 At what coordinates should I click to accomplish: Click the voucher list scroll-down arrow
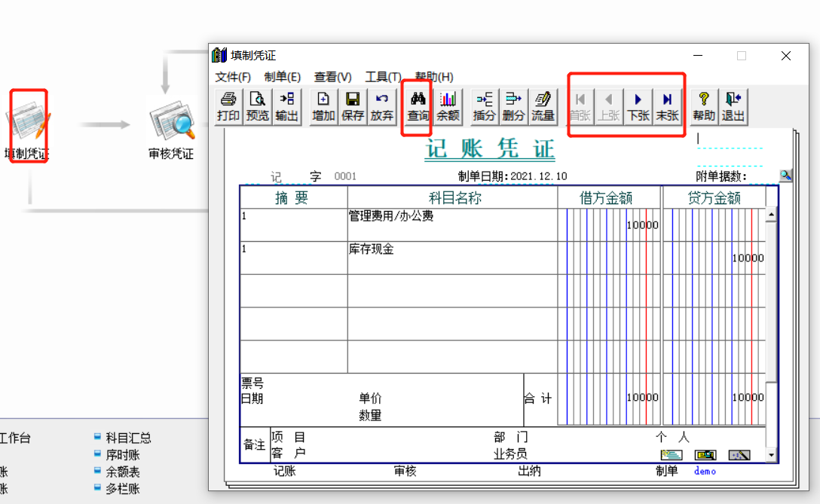[x=771, y=455]
